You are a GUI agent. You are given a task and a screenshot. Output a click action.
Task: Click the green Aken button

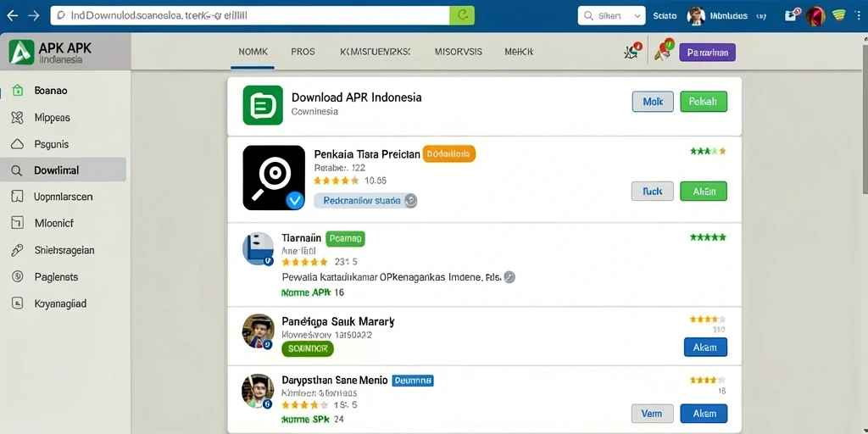pos(703,191)
